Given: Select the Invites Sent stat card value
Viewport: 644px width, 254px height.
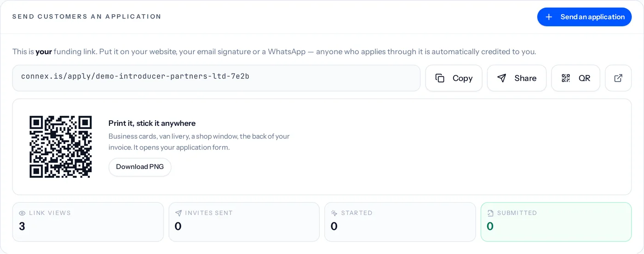Looking at the screenshot, I should click(x=178, y=226).
